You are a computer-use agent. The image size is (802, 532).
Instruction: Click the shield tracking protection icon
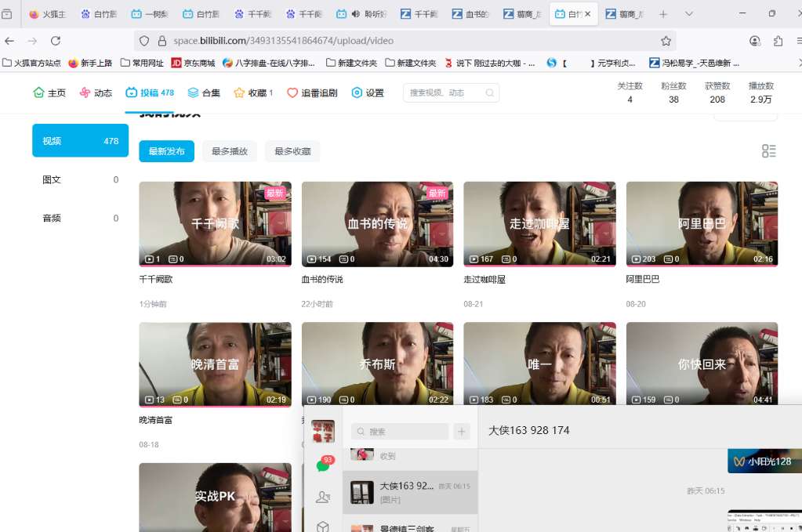tap(144, 41)
